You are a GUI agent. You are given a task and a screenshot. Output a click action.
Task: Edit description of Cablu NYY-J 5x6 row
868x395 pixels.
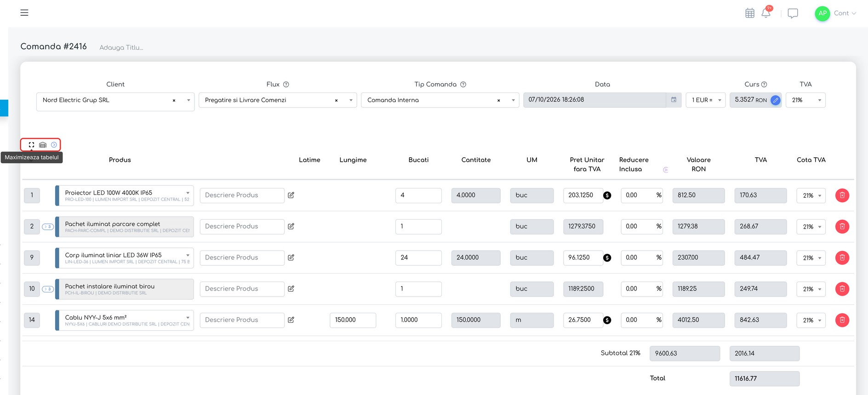click(x=291, y=320)
